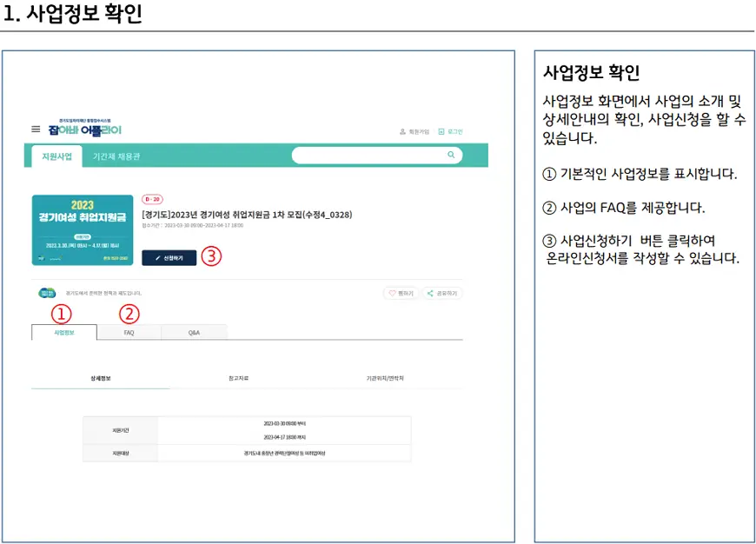Select the 상세정보 sub-tab

100,379
